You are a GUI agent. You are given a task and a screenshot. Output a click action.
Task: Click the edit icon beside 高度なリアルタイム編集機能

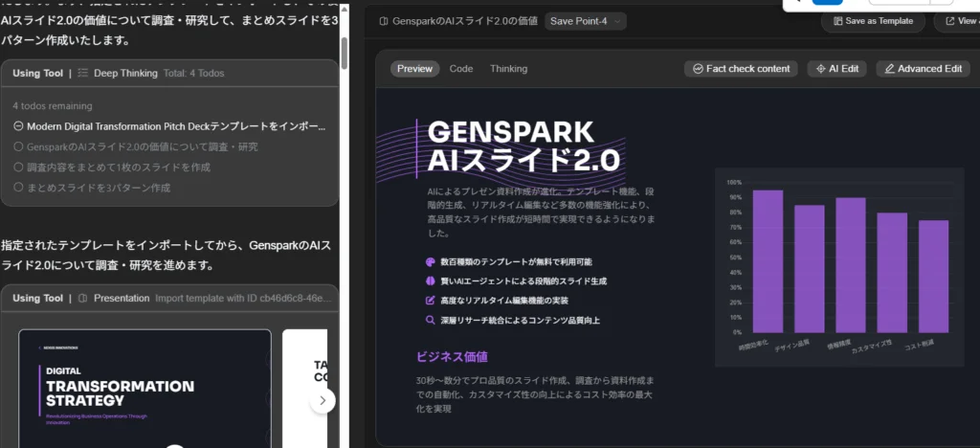pyautogui.click(x=430, y=301)
